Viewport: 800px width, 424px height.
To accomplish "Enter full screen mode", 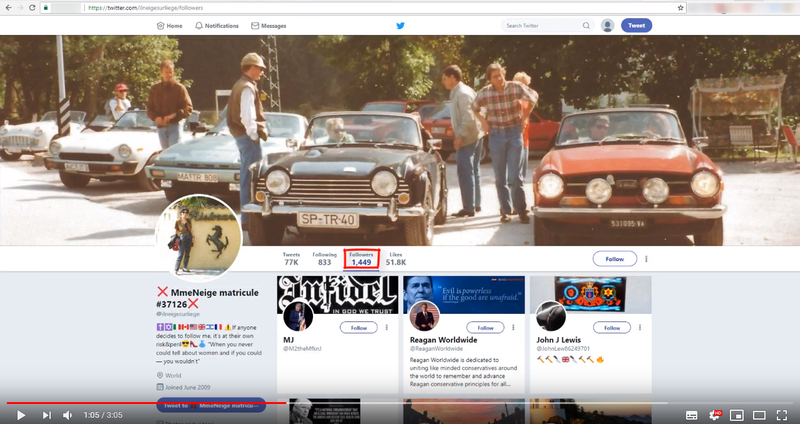I will click(x=782, y=415).
